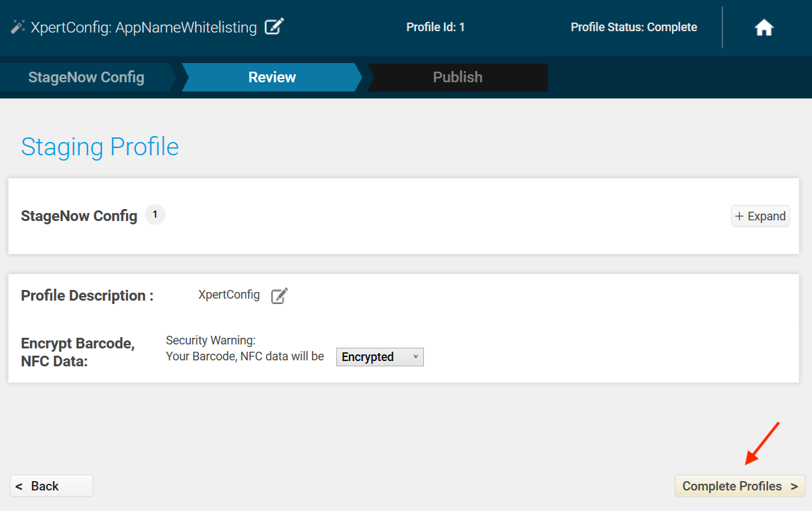Image resolution: width=812 pixels, height=511 pixels.
Task: Select the Review step tab
Action: (x=272, y=77)
